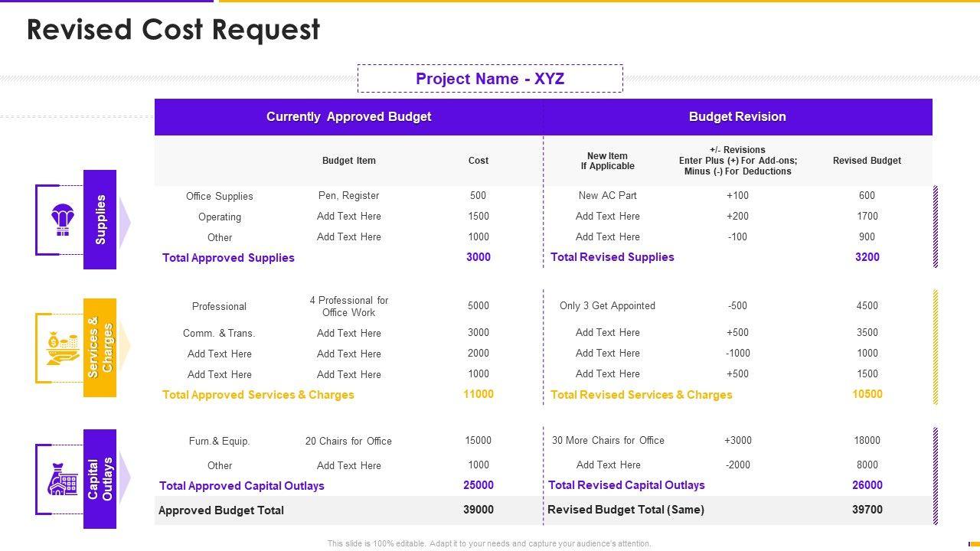The image size is (980, 551).
Task: Click Total Revised Services & Charges label
Action: pyautogui.click(x=641, y=395)
